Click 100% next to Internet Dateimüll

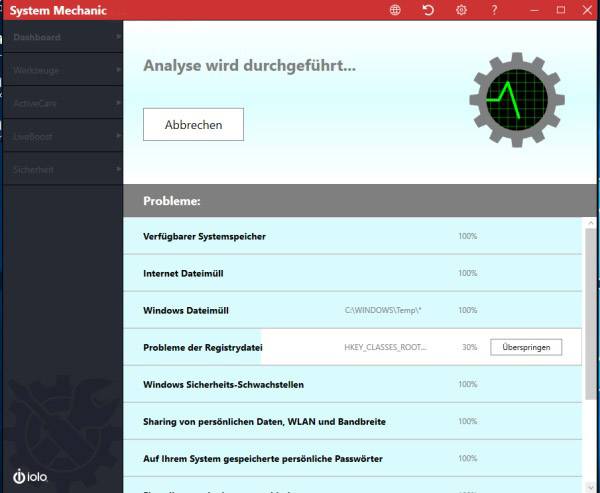pyautogui.click(x=468, y=273)
